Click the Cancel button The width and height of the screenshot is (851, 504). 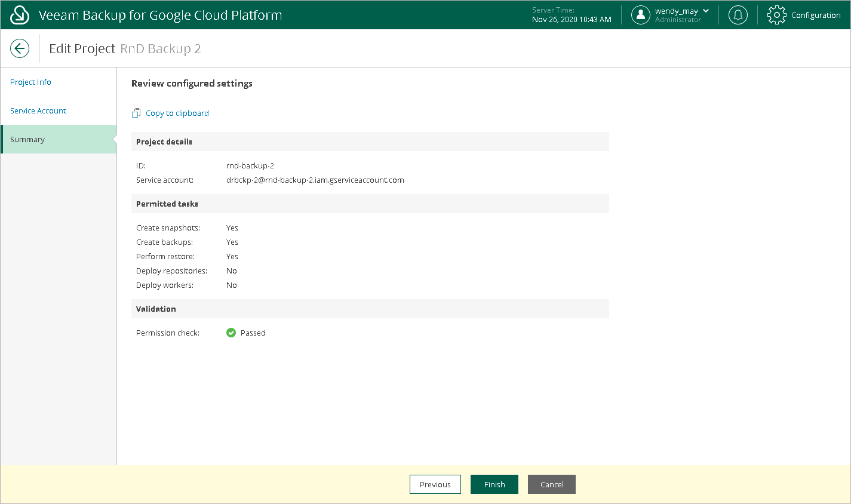[552, 484]
